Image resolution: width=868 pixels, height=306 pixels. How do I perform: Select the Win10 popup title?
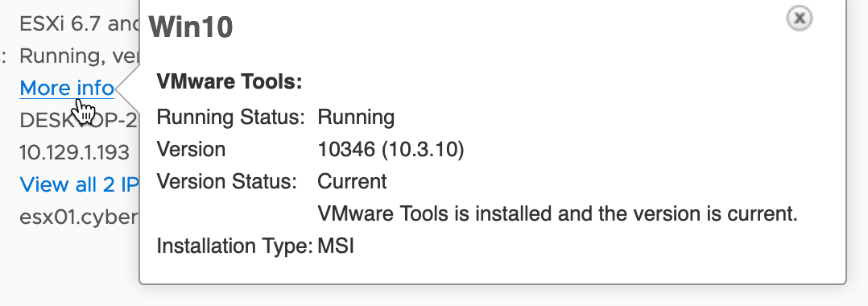coord(191,27)
